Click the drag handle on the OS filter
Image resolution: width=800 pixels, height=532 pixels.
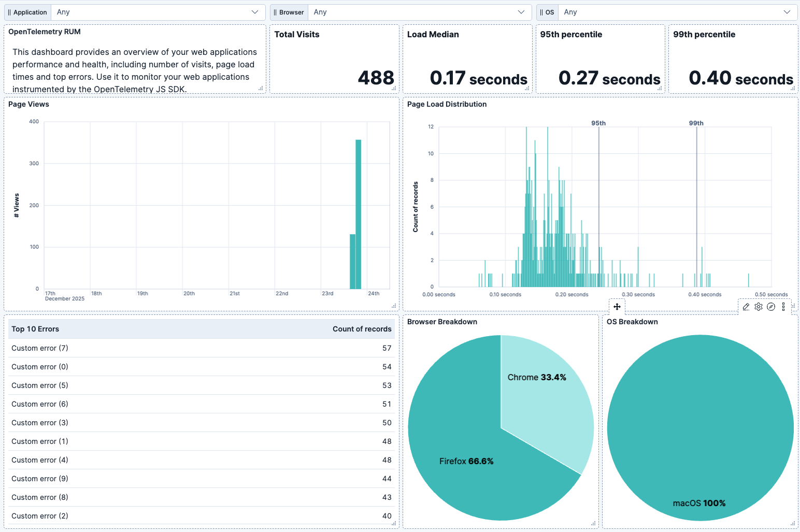point(542,12)
